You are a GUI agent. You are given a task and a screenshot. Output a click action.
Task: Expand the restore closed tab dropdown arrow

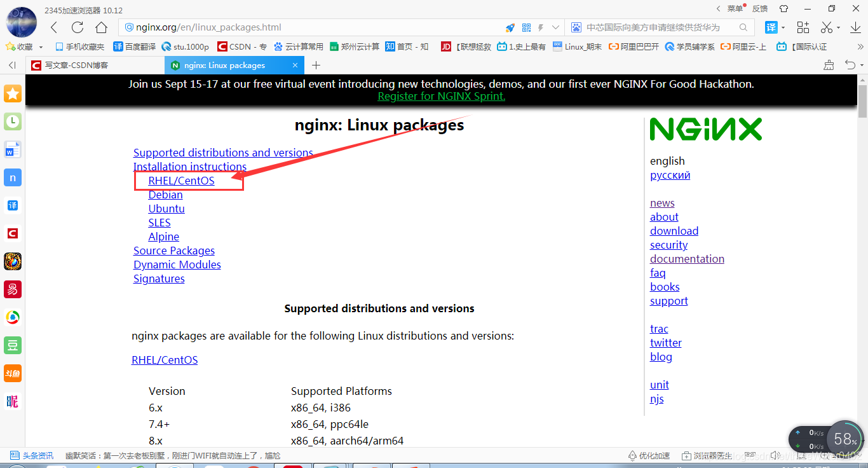coord(862,65)
